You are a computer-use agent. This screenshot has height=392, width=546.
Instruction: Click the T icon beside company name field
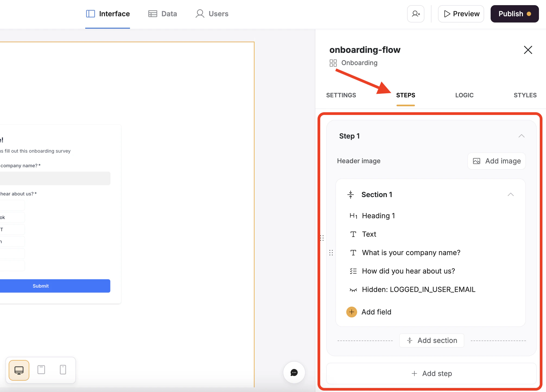tap(353, 253)
